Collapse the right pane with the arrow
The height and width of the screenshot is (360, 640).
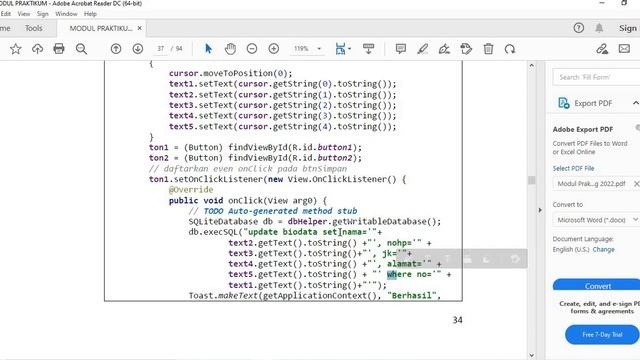click(540, 210)
